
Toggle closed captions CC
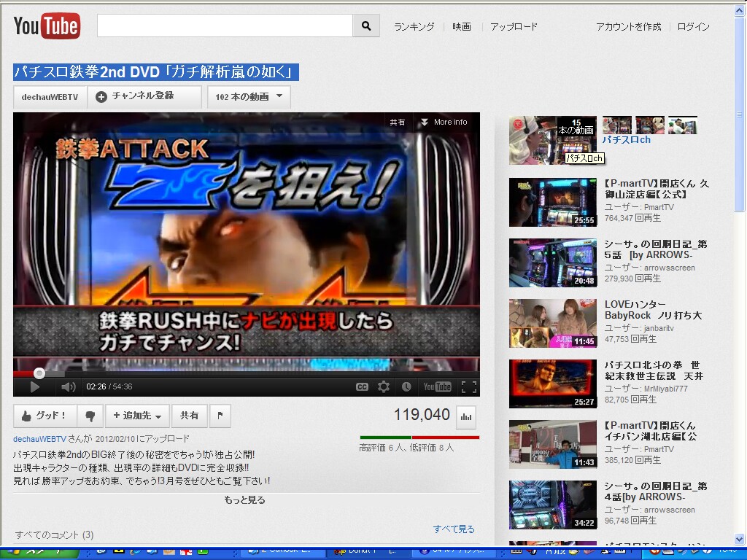(362, 386)
